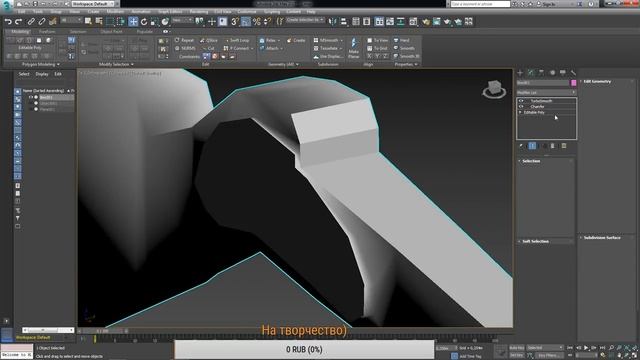
Task: Open the Hierarchy tab icon in command panel
Action: [541, 73]
